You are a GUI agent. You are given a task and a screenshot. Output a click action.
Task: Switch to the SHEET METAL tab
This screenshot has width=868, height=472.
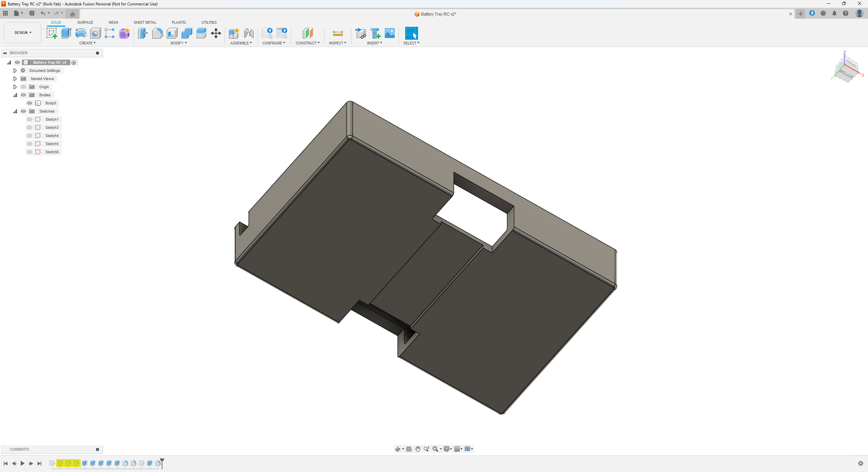point(145,22)
